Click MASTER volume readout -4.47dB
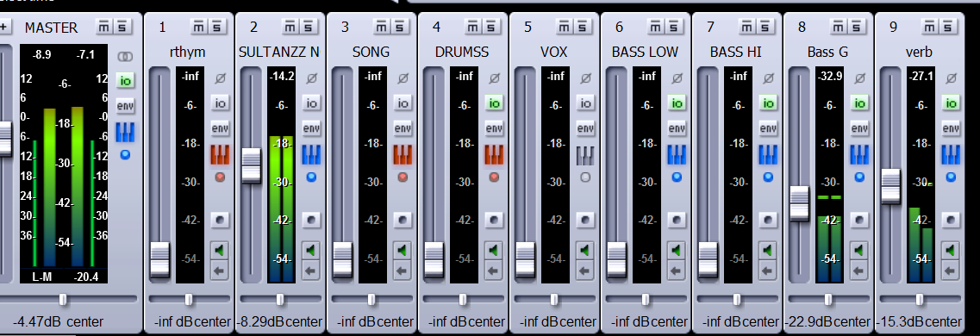Viewport: 980px width, 336px height. [x=38, y=322]
